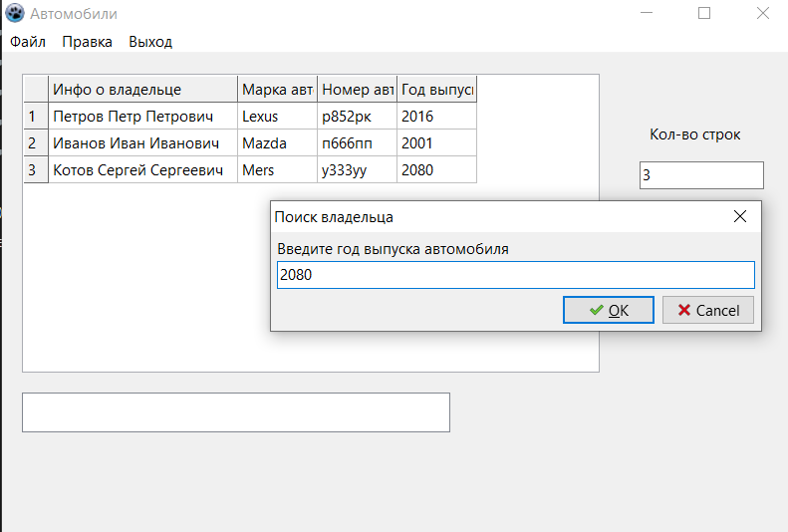Maximize the Автомобили window
The height and width of the screenshot is (532, 788).
point(704,14)
